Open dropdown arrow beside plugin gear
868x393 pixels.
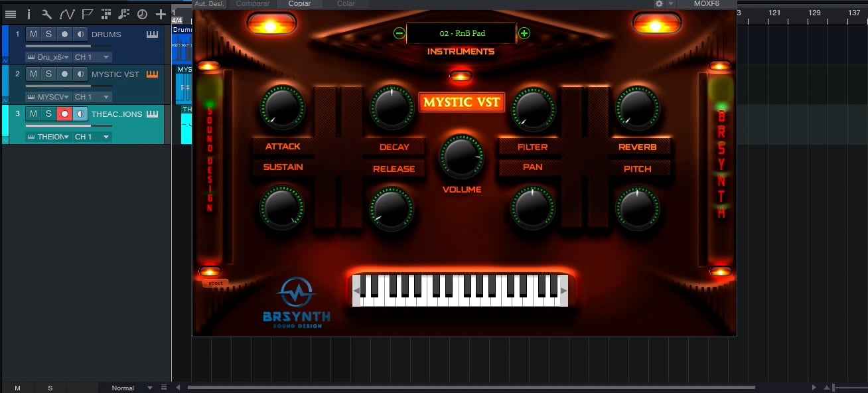671,4
